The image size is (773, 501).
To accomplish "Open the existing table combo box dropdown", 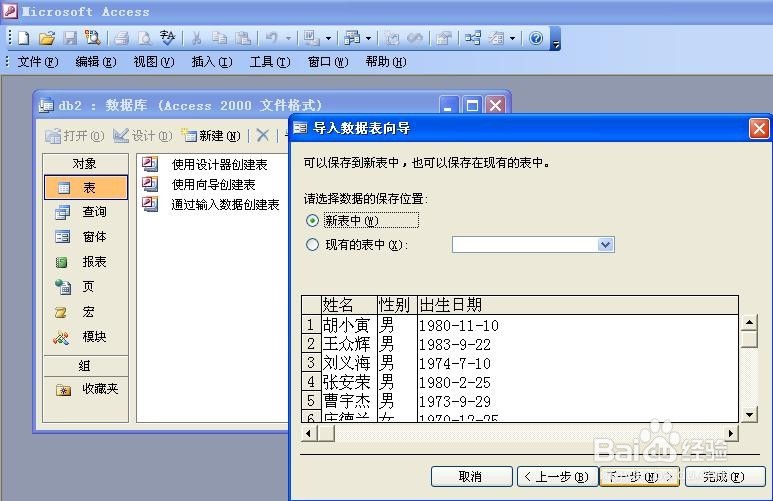I will click(x=605, y=245).
